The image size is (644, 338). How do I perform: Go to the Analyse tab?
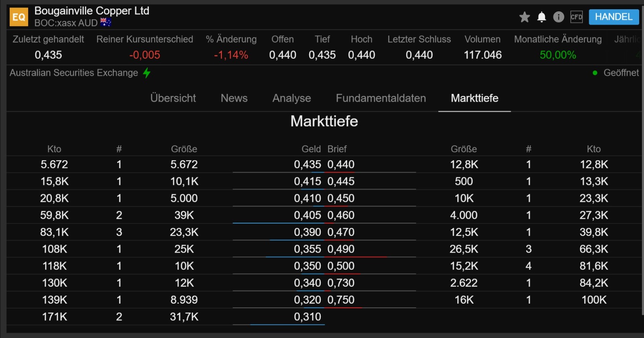[x=292, y=98]
